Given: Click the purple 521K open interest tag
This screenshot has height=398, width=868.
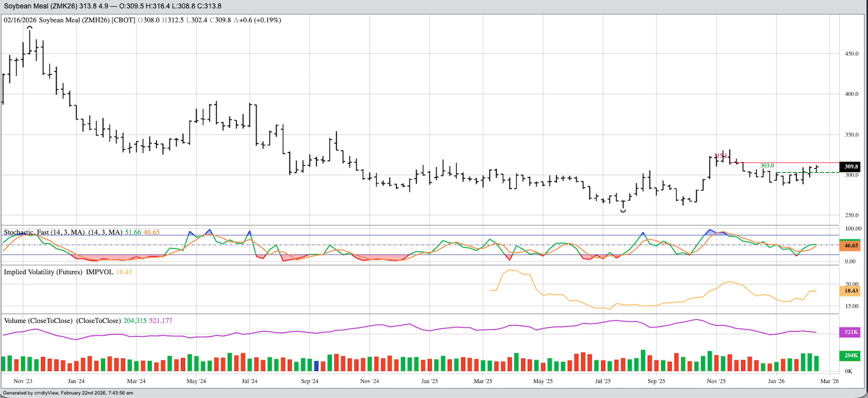Looking at the screenshot, I should point(850,332).
